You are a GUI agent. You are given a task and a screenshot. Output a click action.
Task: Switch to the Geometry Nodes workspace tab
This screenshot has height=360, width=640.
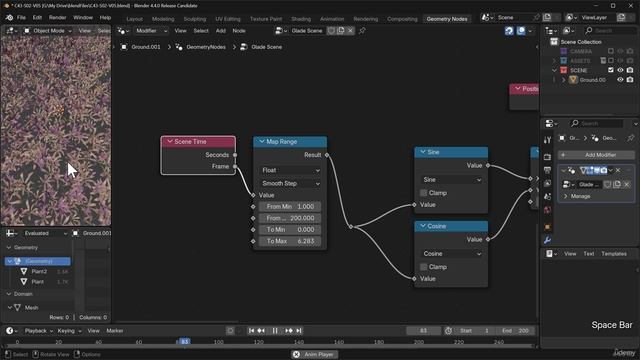coord(447,19)
